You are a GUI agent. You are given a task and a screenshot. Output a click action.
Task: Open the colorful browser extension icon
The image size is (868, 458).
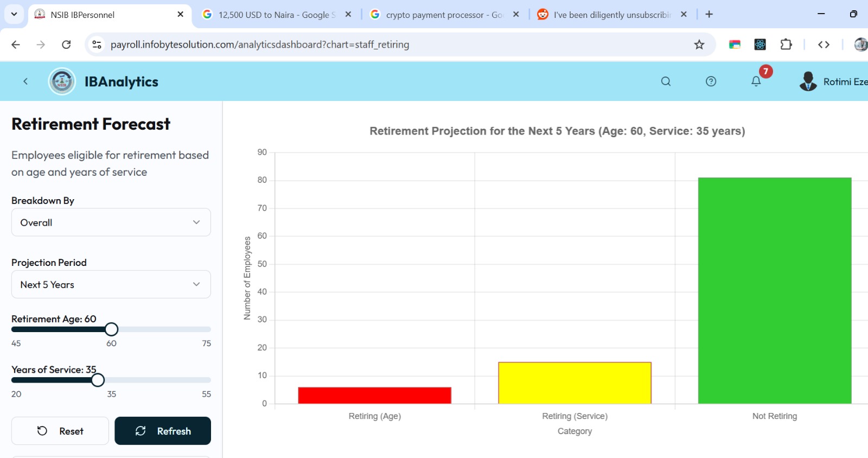click(735, 44)
